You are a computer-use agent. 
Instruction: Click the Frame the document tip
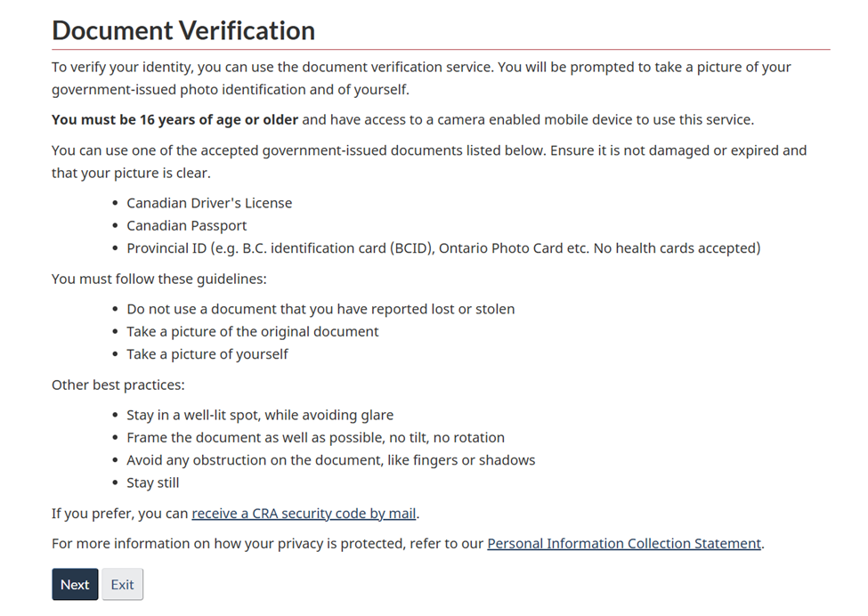pos(315,438)
